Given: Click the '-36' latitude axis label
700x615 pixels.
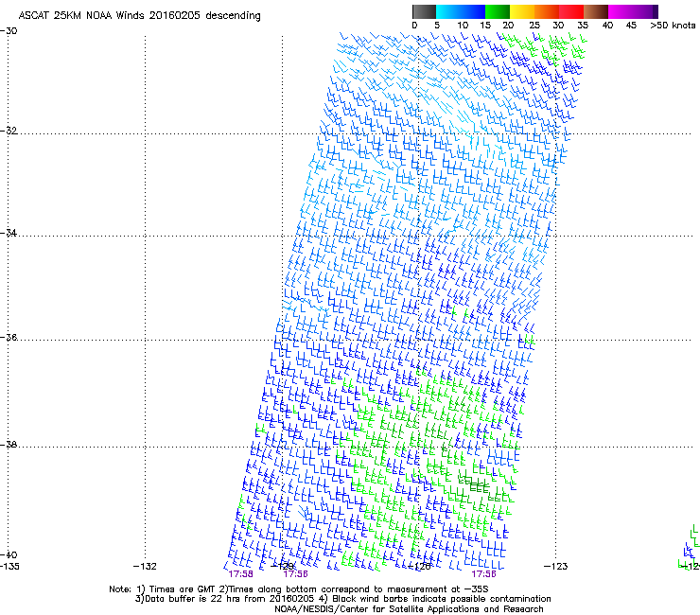Looking at the screenshot, I should [x=9, y=337].
